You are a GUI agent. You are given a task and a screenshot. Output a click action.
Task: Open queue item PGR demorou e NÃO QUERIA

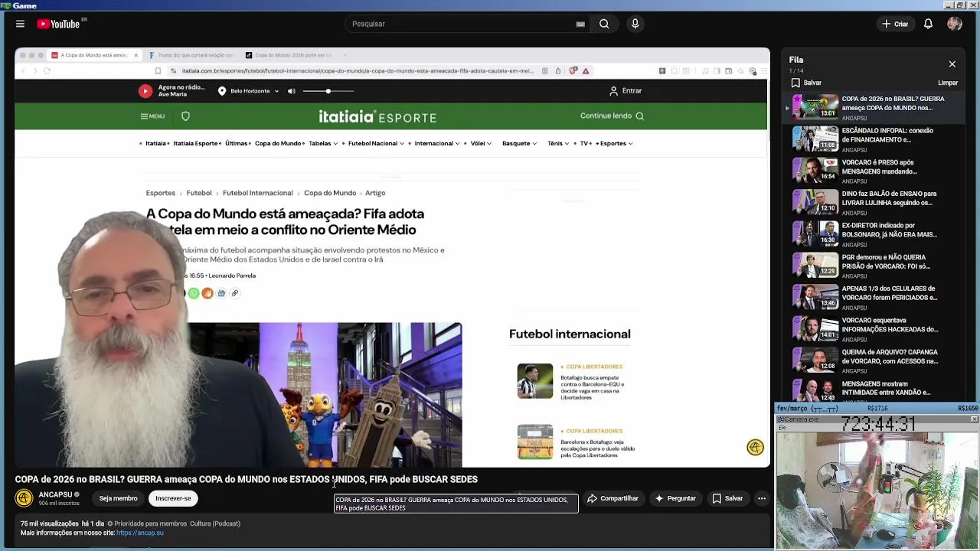[x=873, y=265]
